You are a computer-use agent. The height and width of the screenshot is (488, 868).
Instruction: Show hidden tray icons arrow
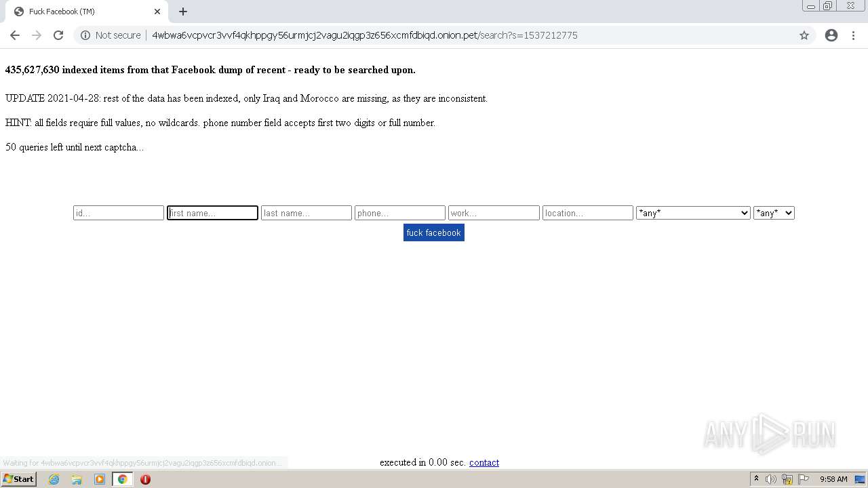756,479
